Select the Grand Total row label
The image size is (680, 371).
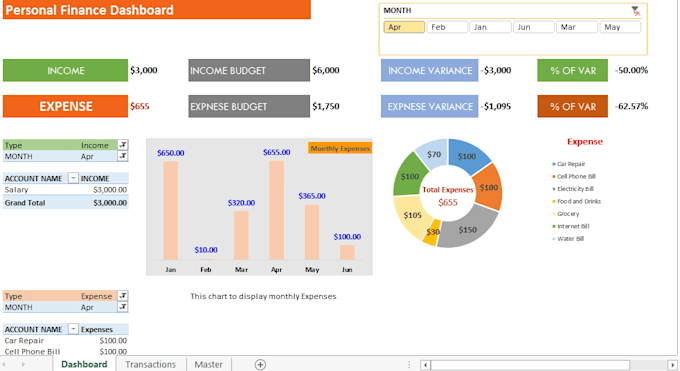point(25,203)
